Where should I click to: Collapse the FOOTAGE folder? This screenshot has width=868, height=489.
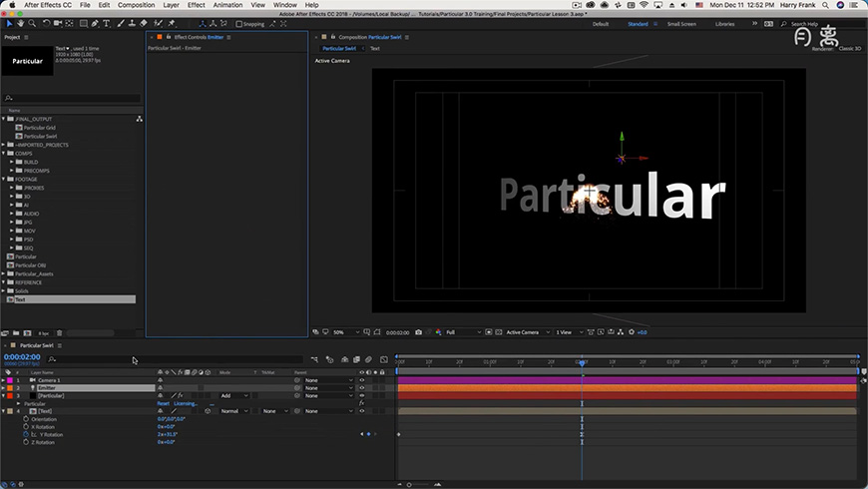coord(4,179)
